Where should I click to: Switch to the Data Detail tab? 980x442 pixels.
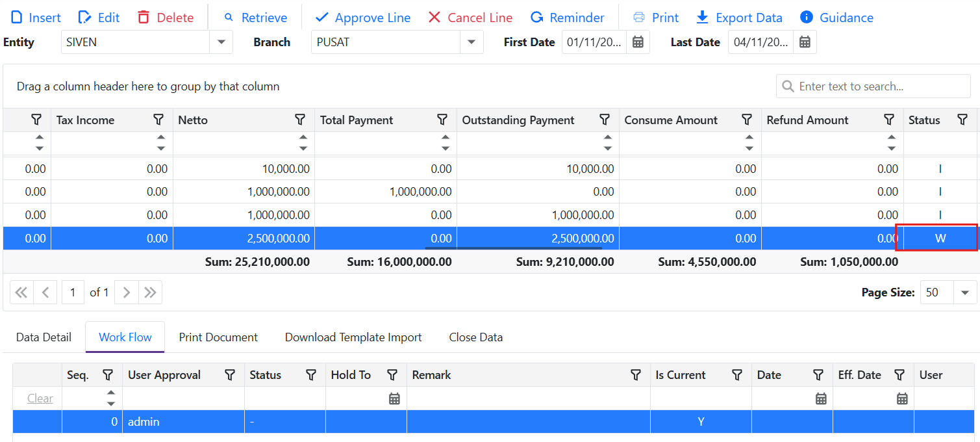pos(44,337)
